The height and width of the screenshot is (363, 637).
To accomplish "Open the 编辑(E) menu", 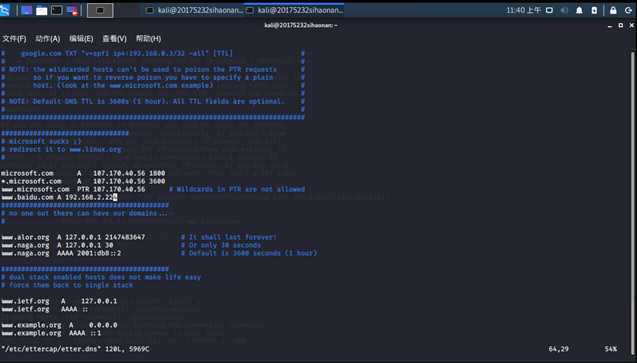I will coord(81,39).
